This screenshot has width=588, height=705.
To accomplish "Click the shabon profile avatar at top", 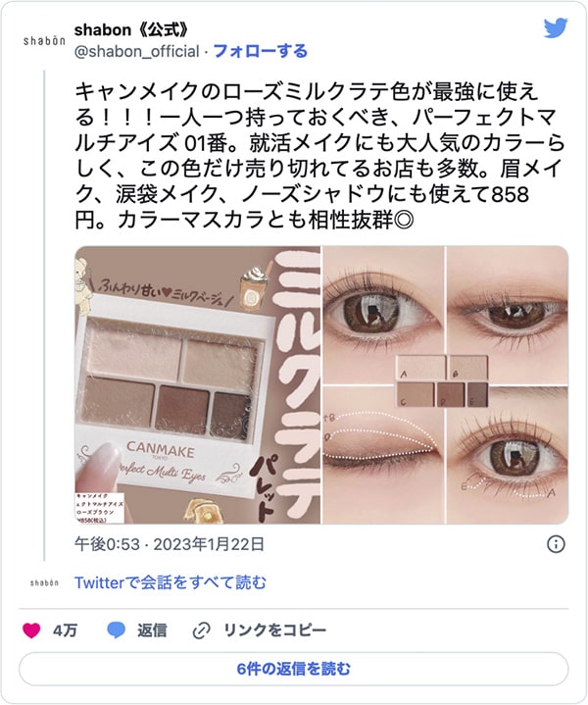I will [x=44, y=41].
